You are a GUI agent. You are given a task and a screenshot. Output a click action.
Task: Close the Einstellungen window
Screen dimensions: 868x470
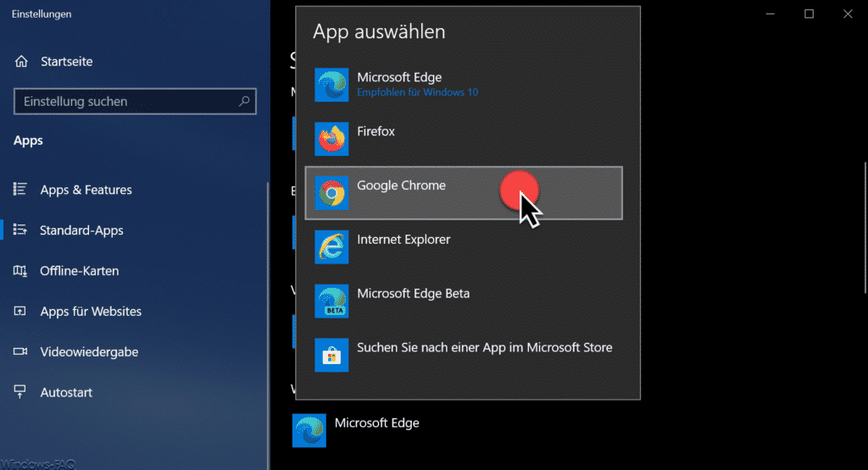coord(848,14)
